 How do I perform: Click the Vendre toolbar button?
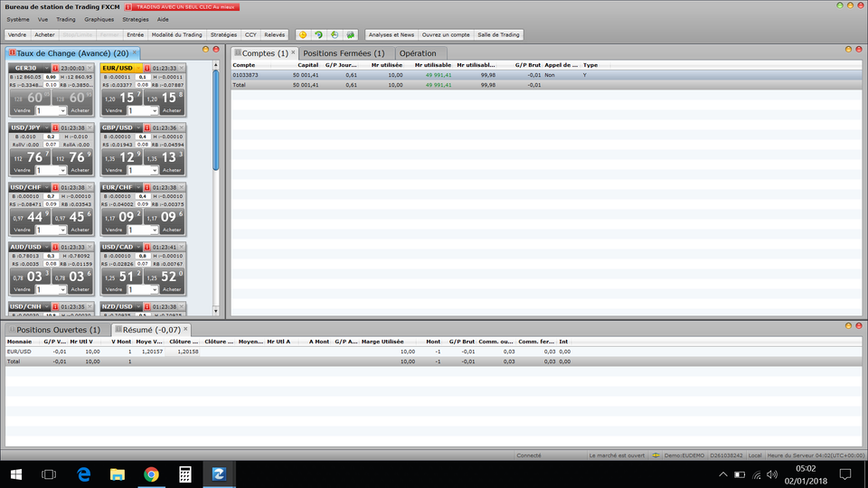[17, 34]
